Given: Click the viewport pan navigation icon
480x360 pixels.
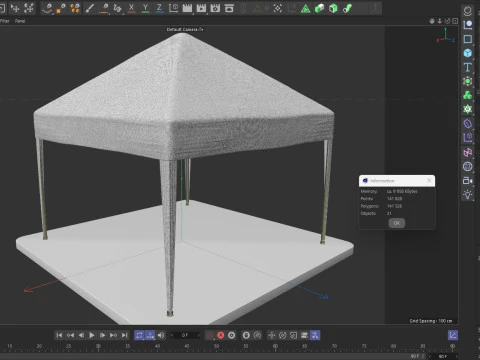Looking at the screenshot, I should point(432,21).
